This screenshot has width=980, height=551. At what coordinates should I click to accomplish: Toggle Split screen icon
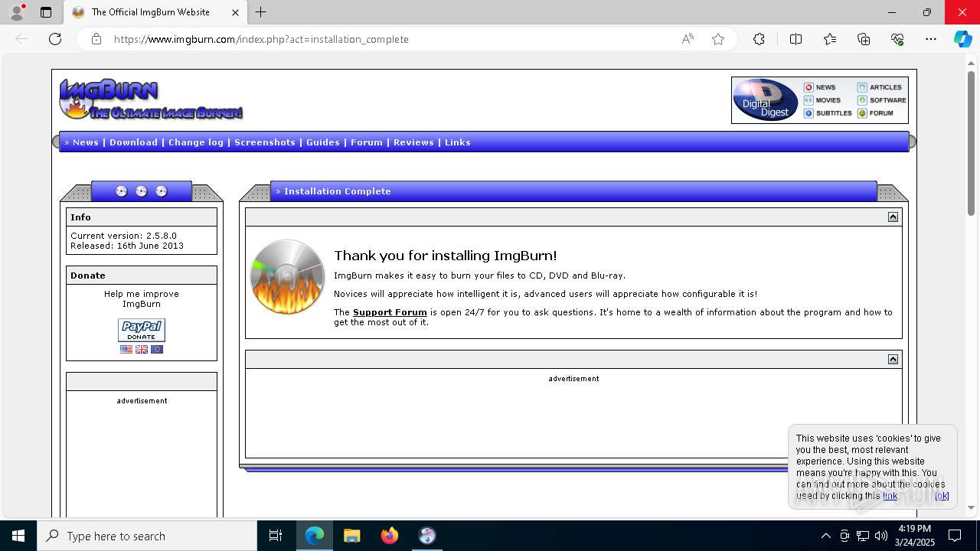pos(795,39)
